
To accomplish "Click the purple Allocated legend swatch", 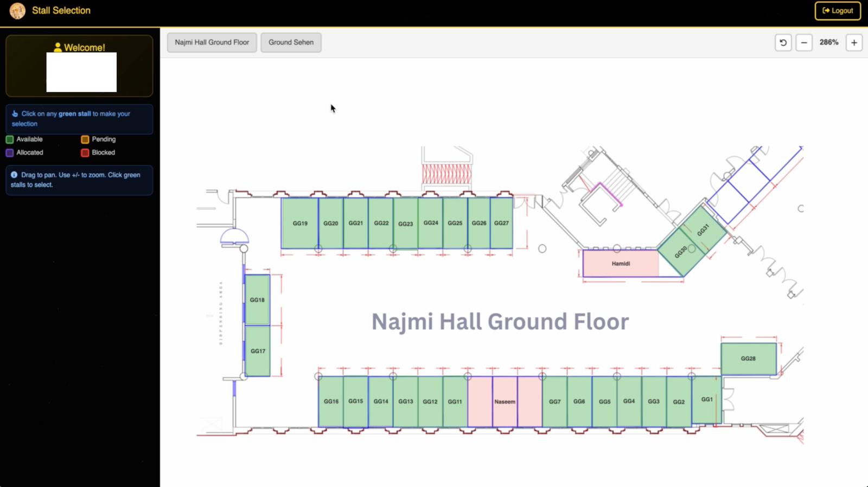I will coord(10,153).
